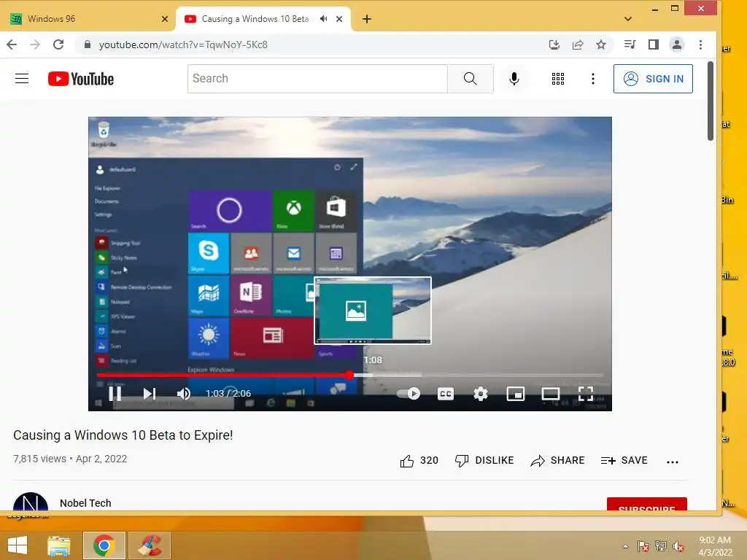Viewport: 747px width, 560px height.
Task: Click the youtube.com URL address bar
Action: click(x=183, y=44)
